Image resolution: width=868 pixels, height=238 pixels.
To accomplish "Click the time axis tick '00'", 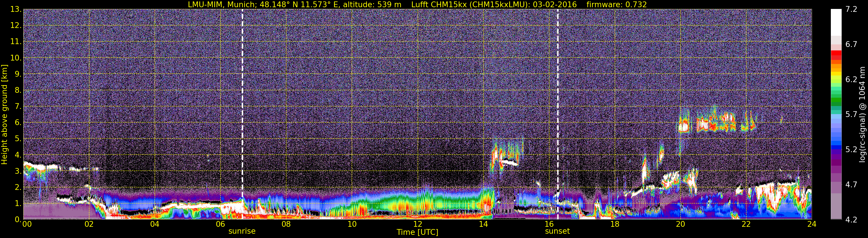I will [x=27, y=224].
